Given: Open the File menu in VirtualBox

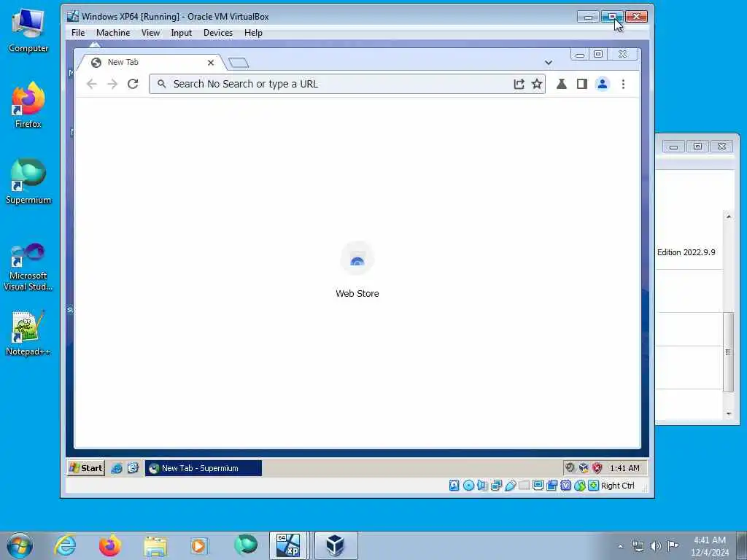Looking at the screenshot, I should coord(78,33).
